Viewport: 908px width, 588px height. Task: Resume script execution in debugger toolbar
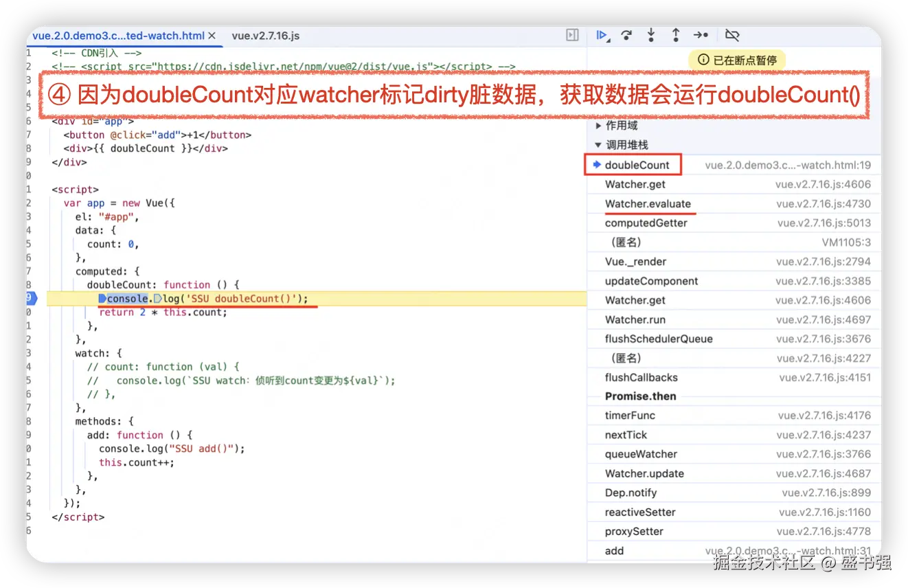[x=602, y=36]
